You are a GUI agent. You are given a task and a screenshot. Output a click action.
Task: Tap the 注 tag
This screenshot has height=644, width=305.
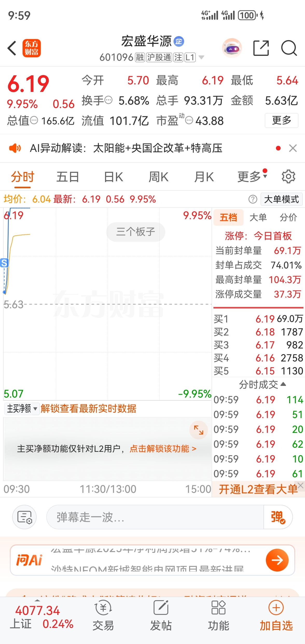(x=178, y=57)
